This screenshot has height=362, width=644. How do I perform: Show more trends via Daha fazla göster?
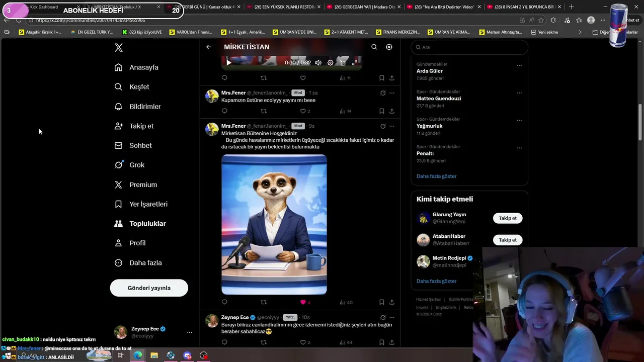pyautogui.click(x=436, y=176)
